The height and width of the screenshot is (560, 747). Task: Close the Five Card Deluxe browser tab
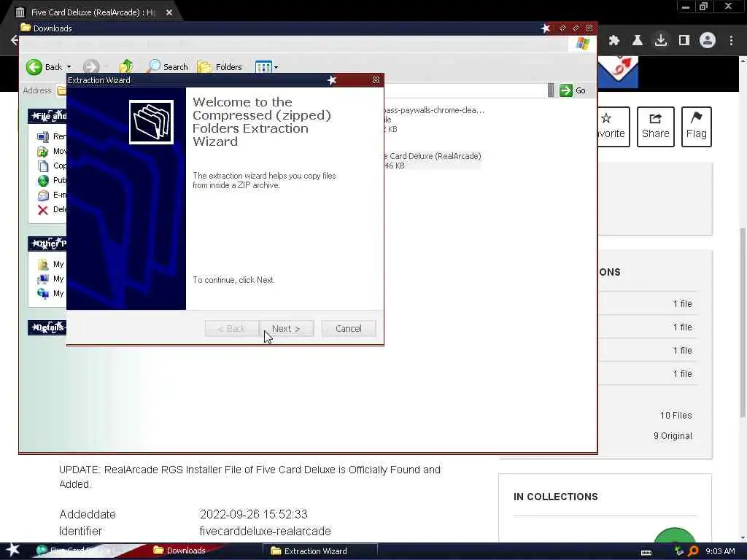coord(169,12)
